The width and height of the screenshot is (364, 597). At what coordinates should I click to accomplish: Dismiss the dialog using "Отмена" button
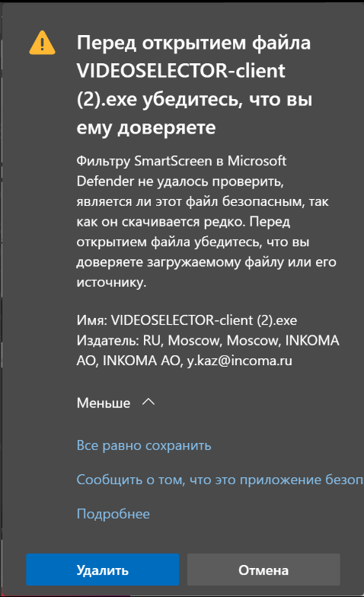[263, 570]
